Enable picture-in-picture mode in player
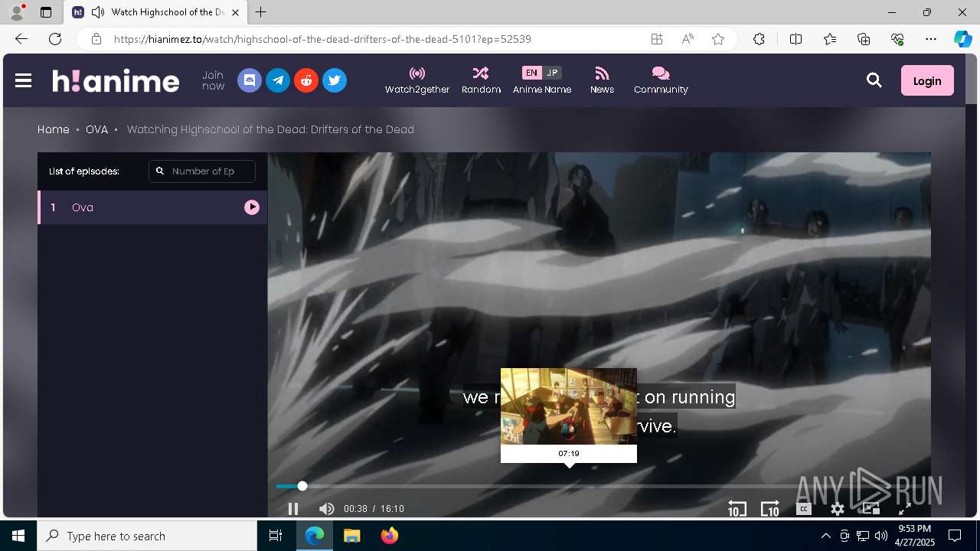This screenshot has width=980, height=551. (871, 509)
